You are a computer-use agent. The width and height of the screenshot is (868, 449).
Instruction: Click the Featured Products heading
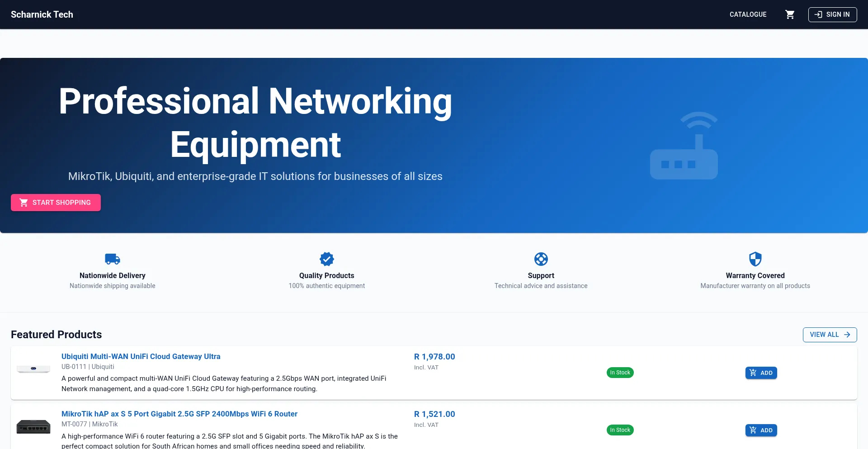(x=57, y=335)
